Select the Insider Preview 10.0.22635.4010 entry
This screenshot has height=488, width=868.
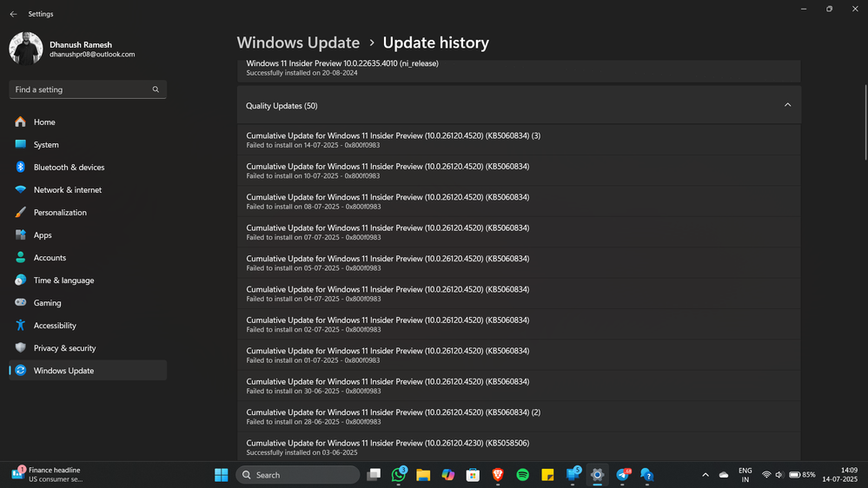pos(519,69)
